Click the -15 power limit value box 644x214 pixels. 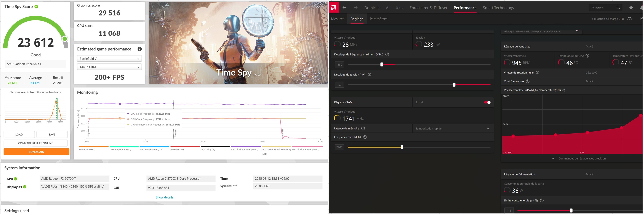pos(509,211)
